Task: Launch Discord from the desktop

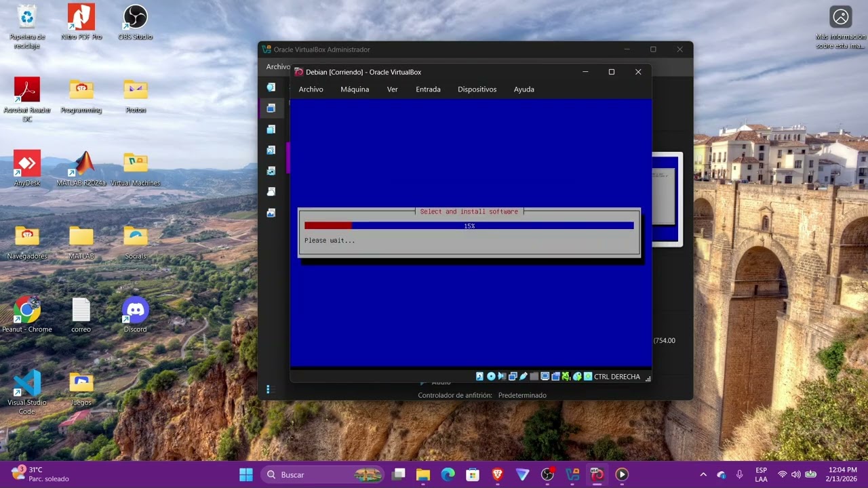Action: [x=136, y=314]
